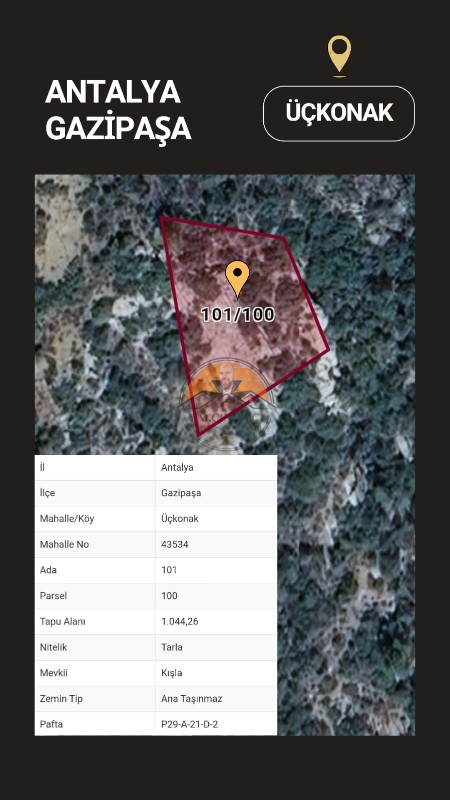This screenshot has height=800, width=450.
Task: Select the Zemin Tip value Ana Taşınmaz
Action: pos(191,699)
